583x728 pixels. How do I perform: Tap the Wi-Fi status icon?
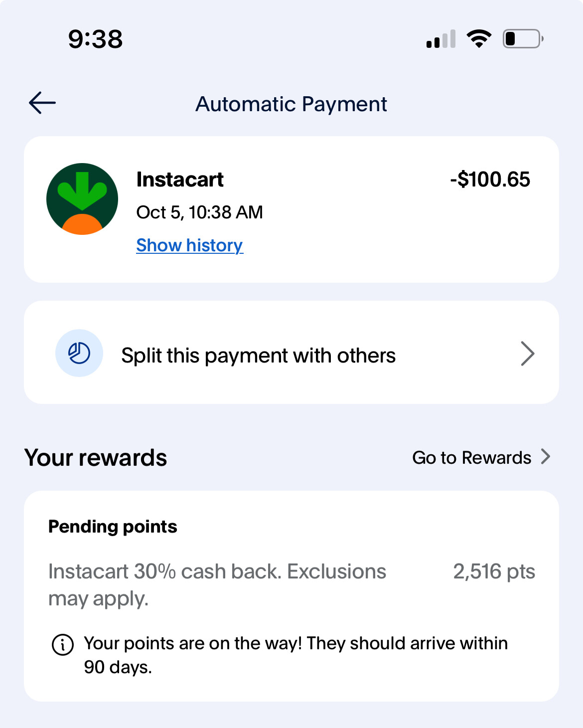point(479,39)
